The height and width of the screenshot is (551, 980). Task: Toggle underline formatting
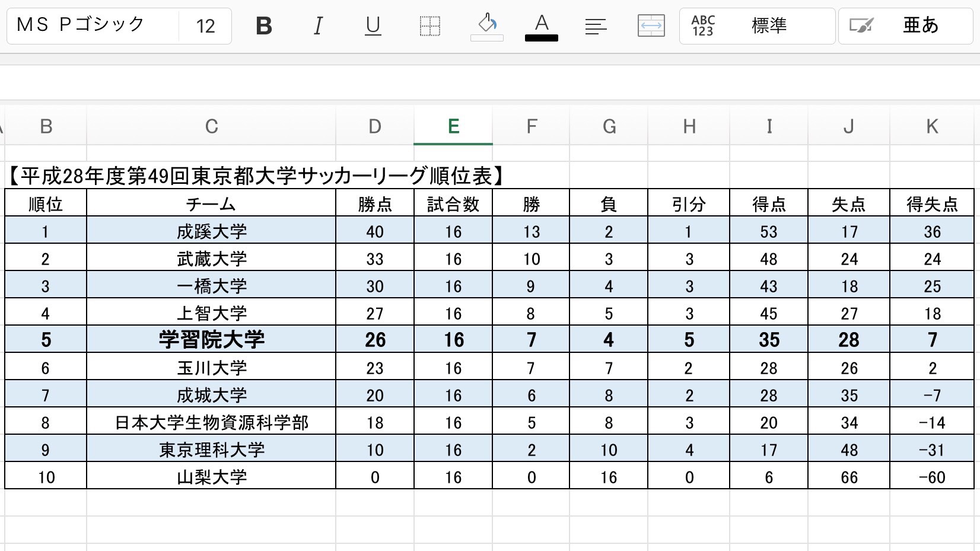click(x=373, y=26)
